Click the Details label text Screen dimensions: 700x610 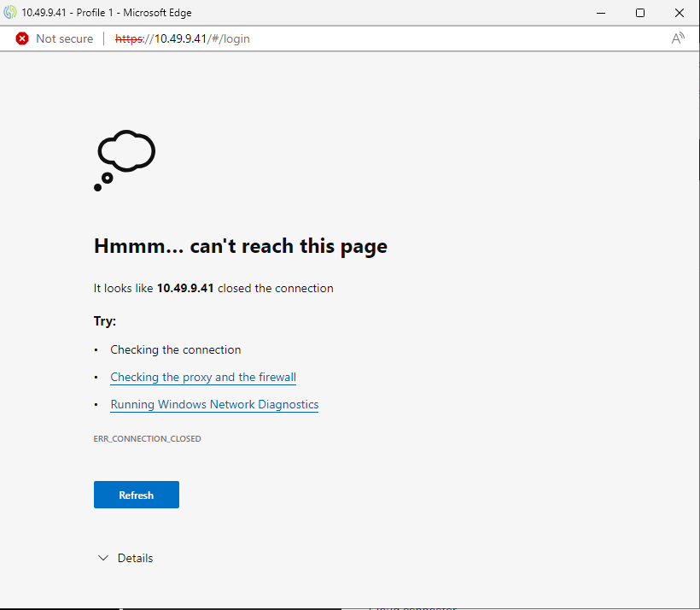(135, 558)
